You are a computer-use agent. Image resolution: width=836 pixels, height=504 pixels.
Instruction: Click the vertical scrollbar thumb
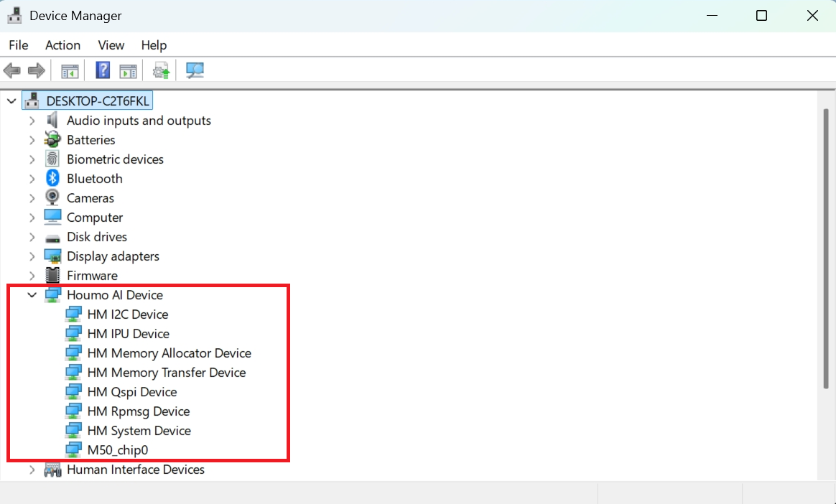tap(826, 248)
